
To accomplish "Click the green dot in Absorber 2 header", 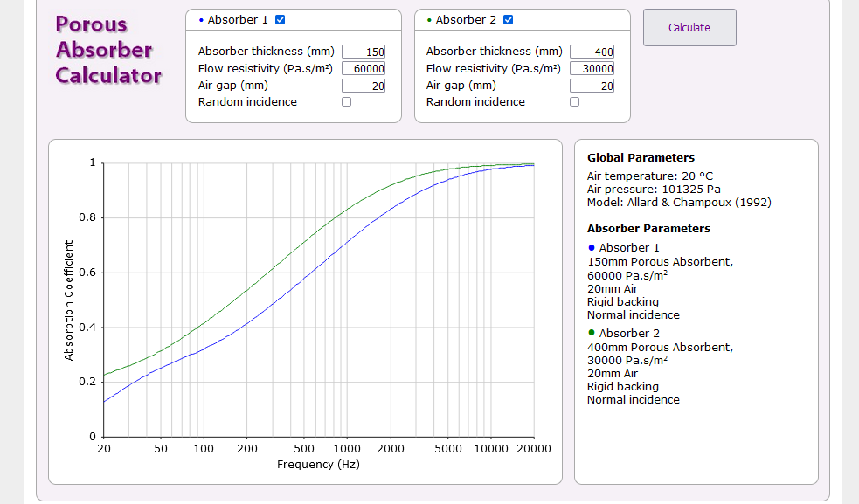I will coord(429,20).
